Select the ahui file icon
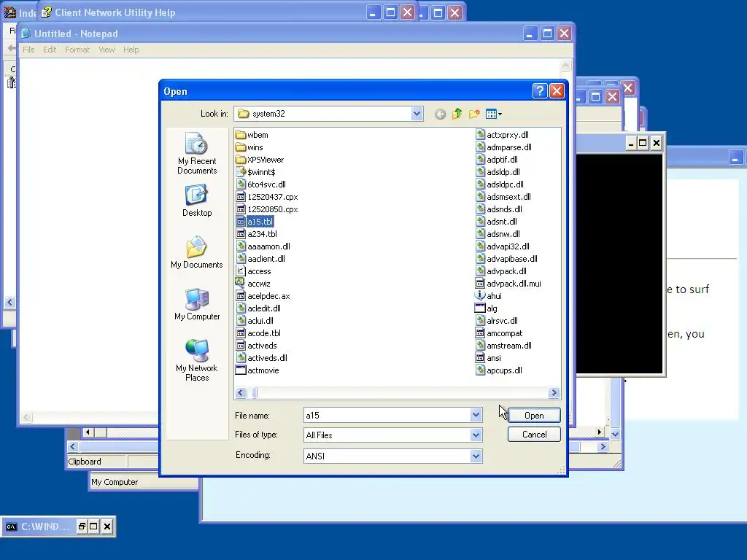Image resolution: width=747 pixels, height=560 pixels. (x=489, y=296)
